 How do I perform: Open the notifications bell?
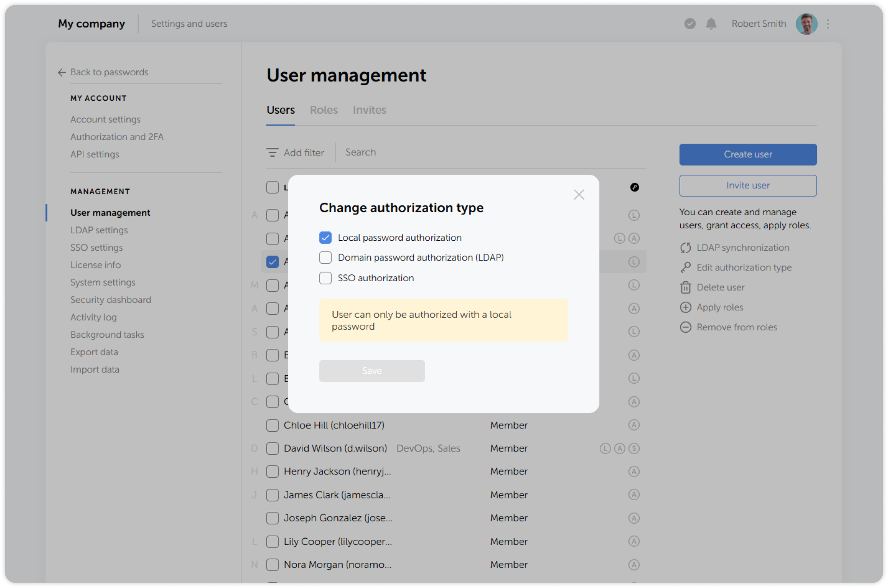pyautogui.click(x=710, y=24)
